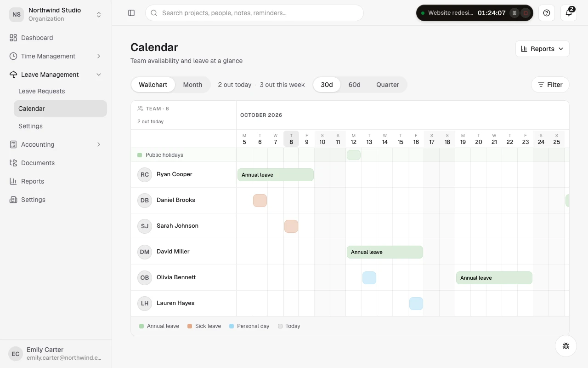Open Leave Management Settings subitem
The image size is (588, 368).
click(60, 126)
